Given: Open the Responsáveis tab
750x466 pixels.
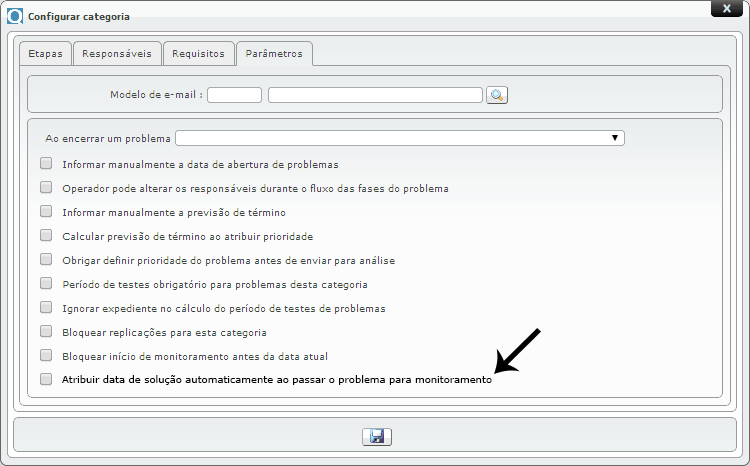Looking at the screenshot, I should click(117, 53).
